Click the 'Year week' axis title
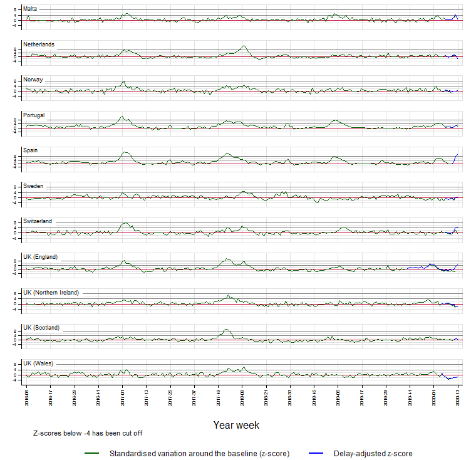This screenshot has width=476, height=460. (x=236, y=425)
